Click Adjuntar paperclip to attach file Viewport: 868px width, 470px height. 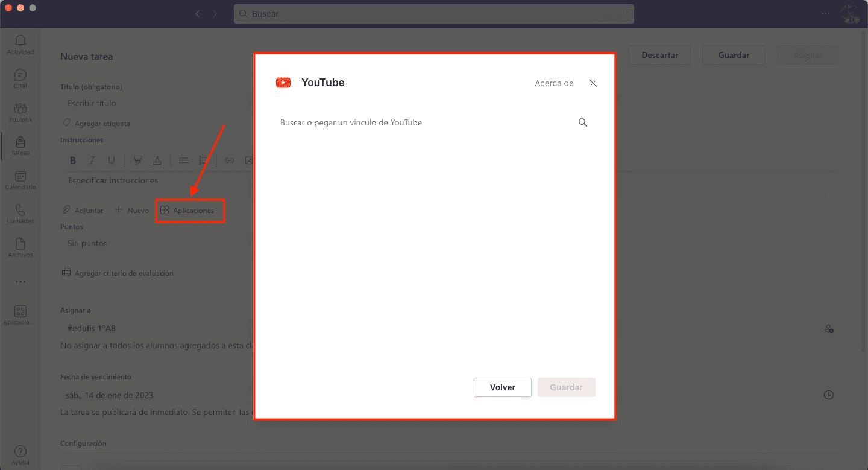(83, 211)
